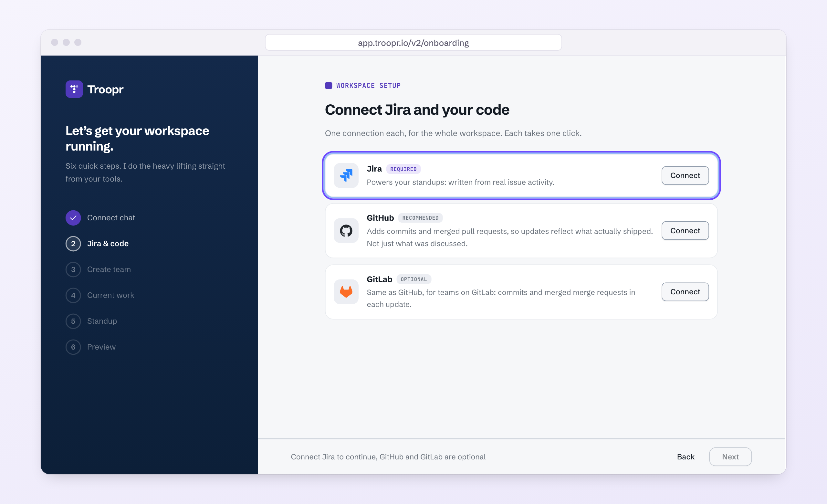
Task: Click the GitLab fox icon
Action: pos(346,292)
